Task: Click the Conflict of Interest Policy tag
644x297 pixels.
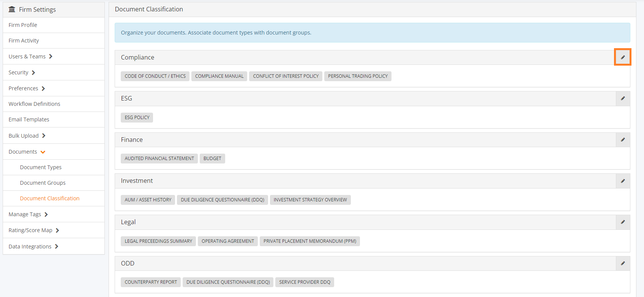Action: [286, 76]
